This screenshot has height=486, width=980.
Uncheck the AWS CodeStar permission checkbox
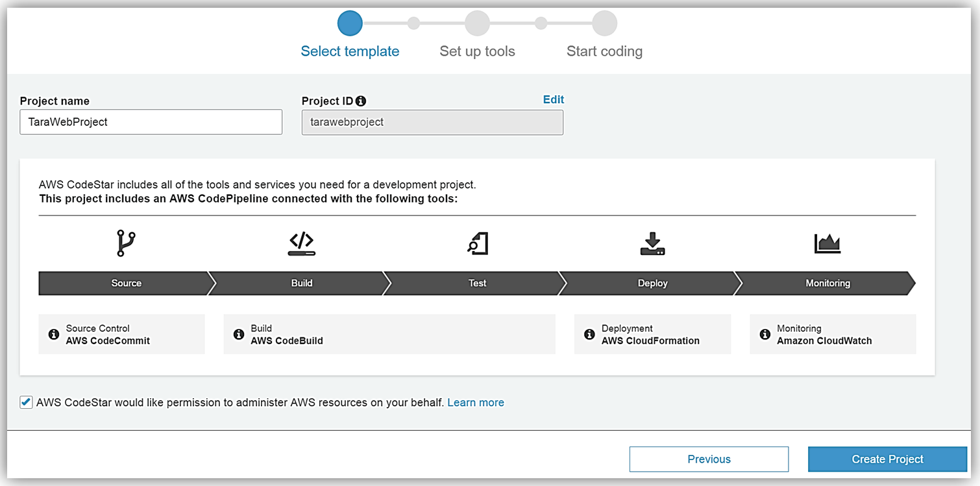click(26, 402)
